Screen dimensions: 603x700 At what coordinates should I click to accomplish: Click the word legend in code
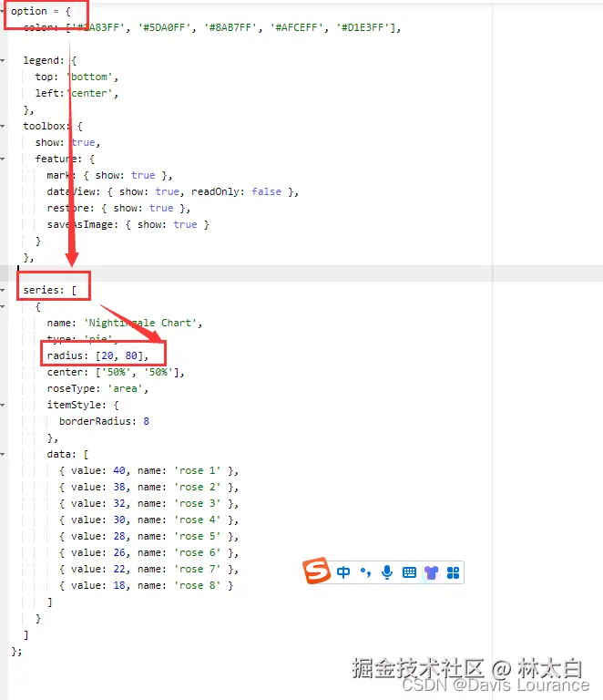(x=41, y=60)
